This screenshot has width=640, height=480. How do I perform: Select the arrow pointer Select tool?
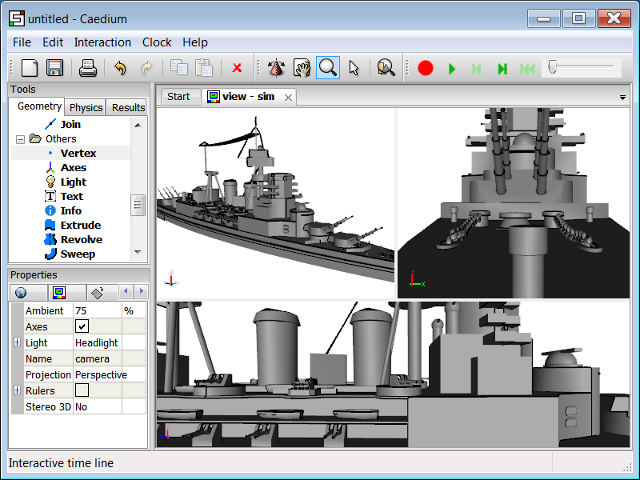(x=353, y=68)
